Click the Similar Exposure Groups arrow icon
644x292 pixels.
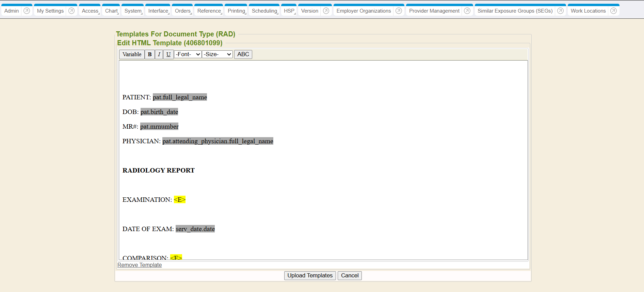tap(560, 11)
